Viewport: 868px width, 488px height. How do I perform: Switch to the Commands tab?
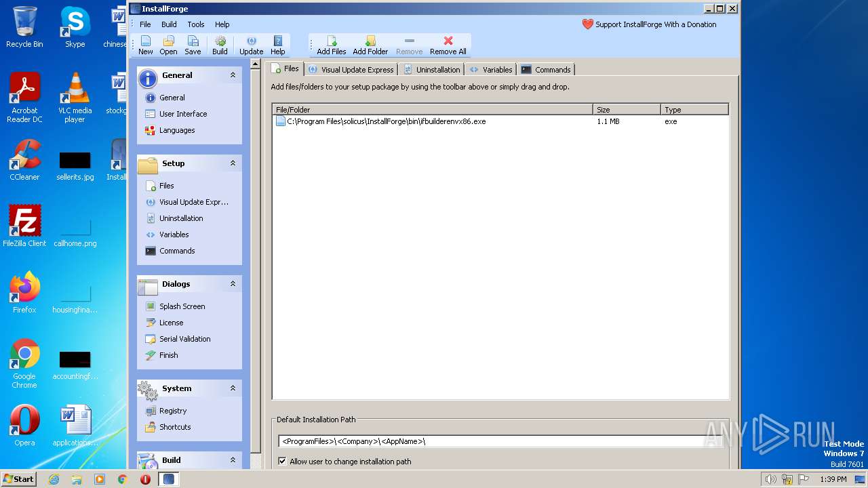[546, 69]
